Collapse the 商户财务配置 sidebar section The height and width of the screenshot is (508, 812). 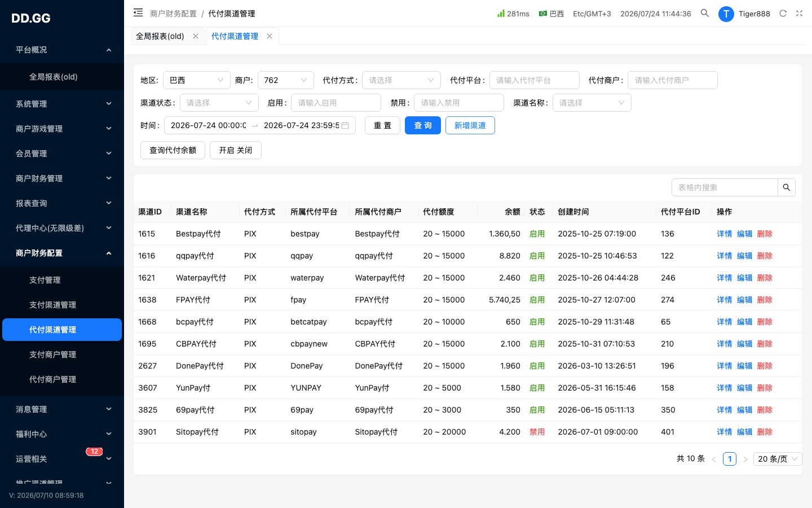pyautogui.click(x=62, y=253)
